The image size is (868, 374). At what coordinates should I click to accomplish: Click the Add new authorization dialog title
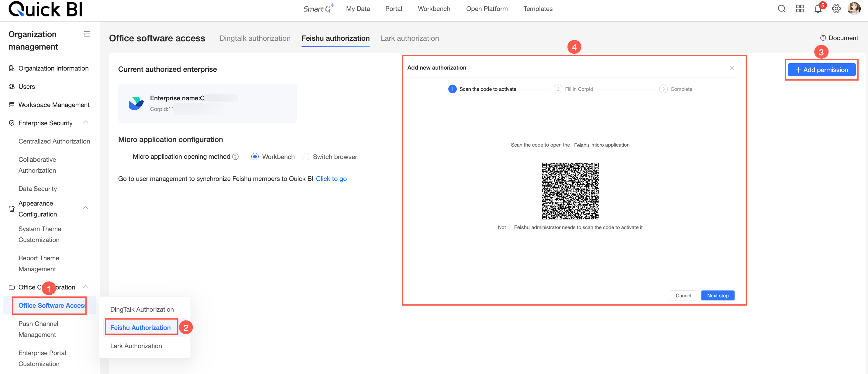437,68
